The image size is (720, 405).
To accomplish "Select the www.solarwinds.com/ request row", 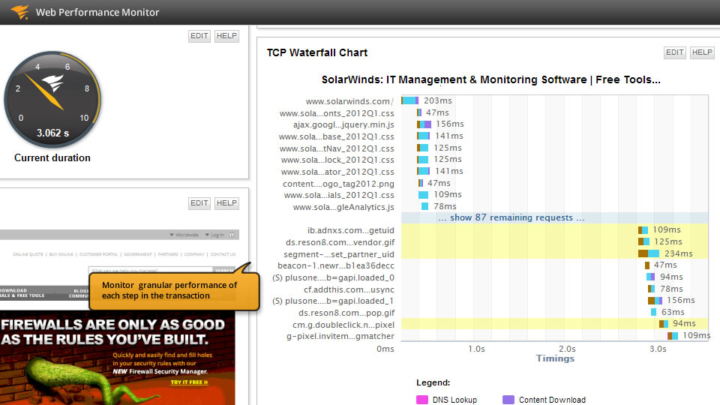I will tap(349, 101).
